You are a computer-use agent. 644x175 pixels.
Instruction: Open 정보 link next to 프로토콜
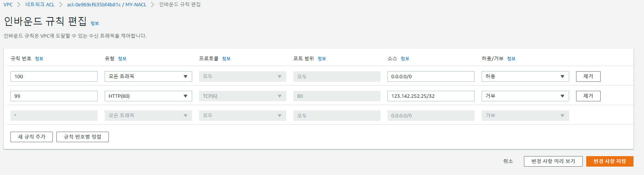coord(226,59)
